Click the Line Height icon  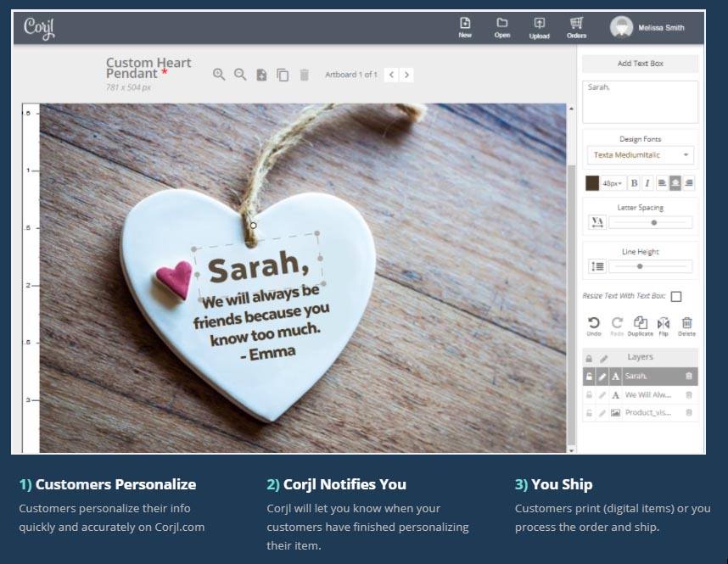click(597, 266)
